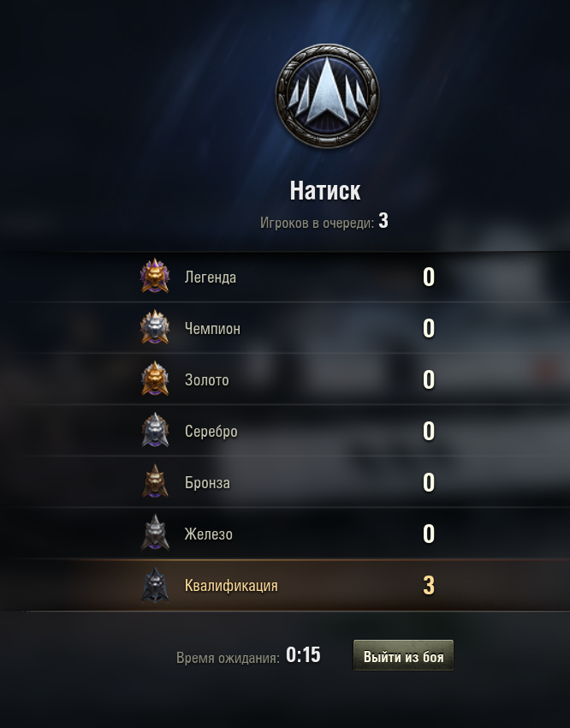Select the Бронза rank label
Image resolution: width=570 pixels, height=728 pixels.
[207, 483]
